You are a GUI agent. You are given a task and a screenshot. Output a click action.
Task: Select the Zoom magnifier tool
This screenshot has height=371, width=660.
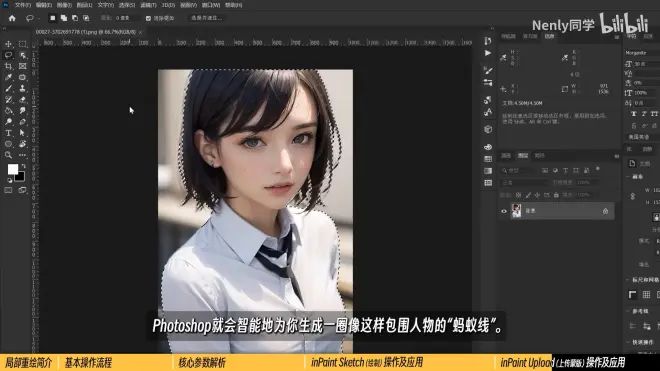coord(8,155)
